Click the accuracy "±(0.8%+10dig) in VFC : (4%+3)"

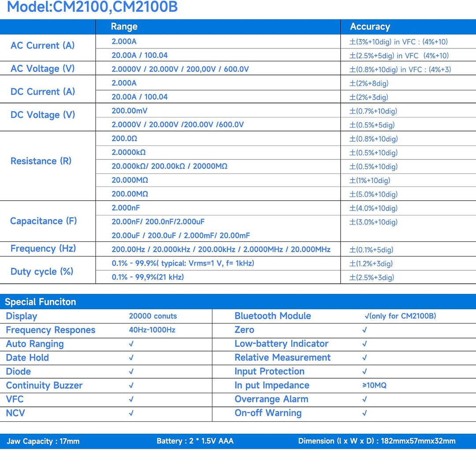click(x=400, y=70)
